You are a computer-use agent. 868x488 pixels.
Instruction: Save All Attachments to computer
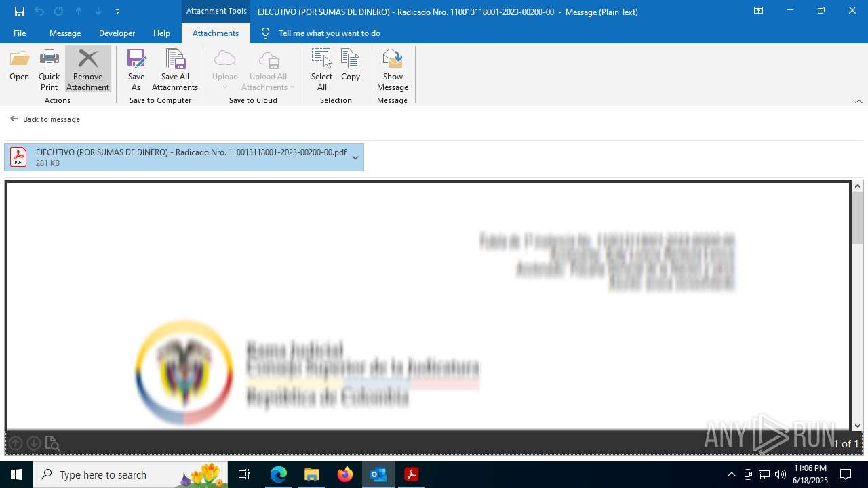tap(175, 70)
